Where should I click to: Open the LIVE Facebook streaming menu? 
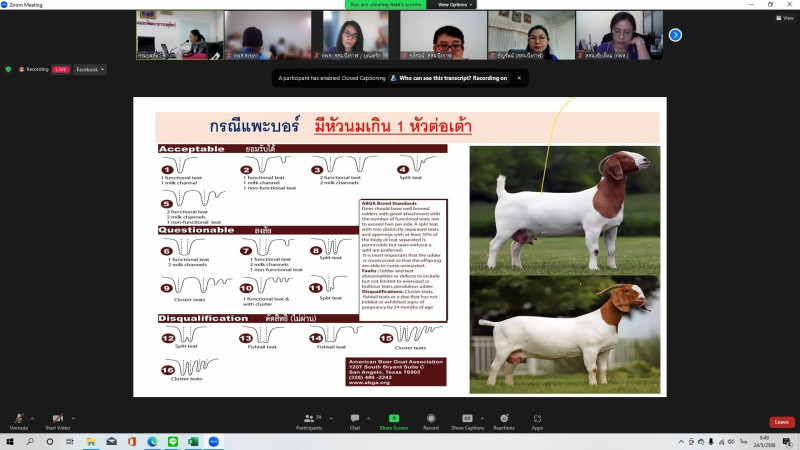(x=90, y=69)
